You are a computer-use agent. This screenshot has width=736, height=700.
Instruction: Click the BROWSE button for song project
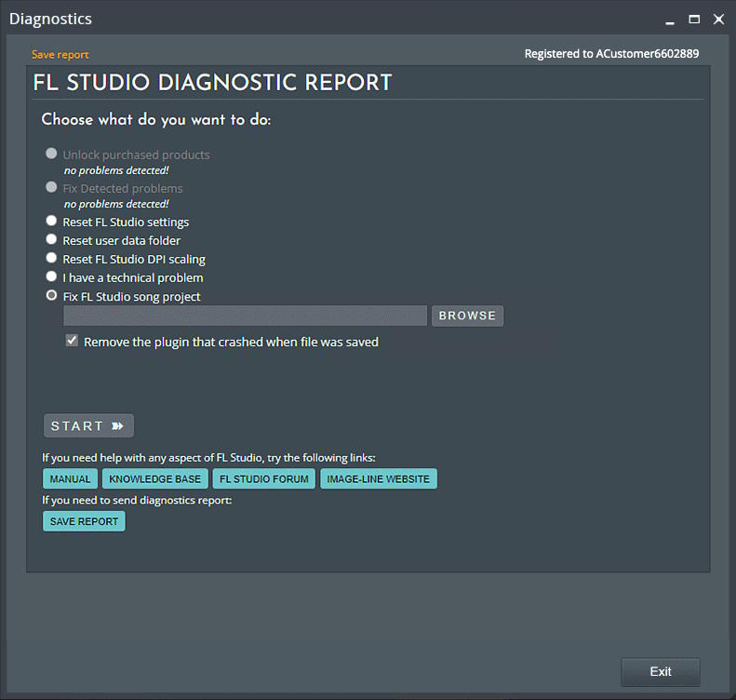467,316
